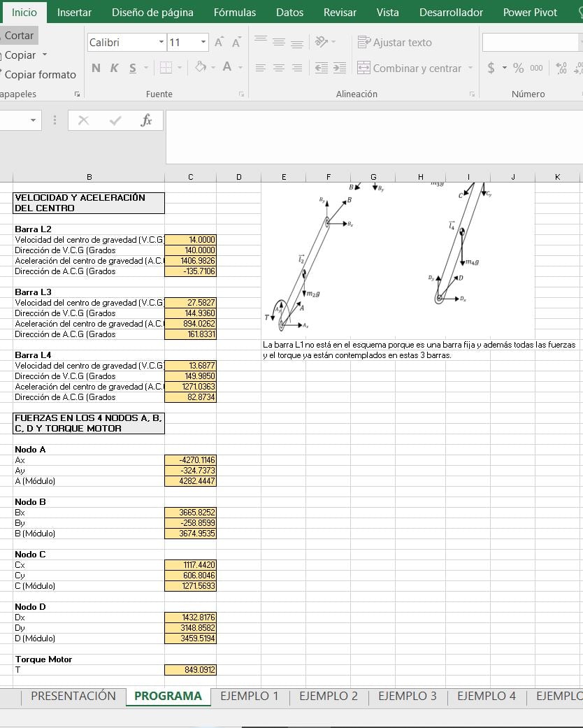
Task: Switch to EJEMPLO 3 sheet tab
Action: click(x=408, y=697)
